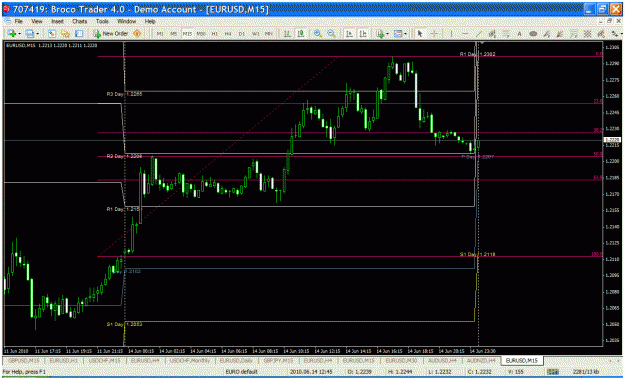Show the Market Watch window
The image size is (625, 378).
[x=51, y=34]
